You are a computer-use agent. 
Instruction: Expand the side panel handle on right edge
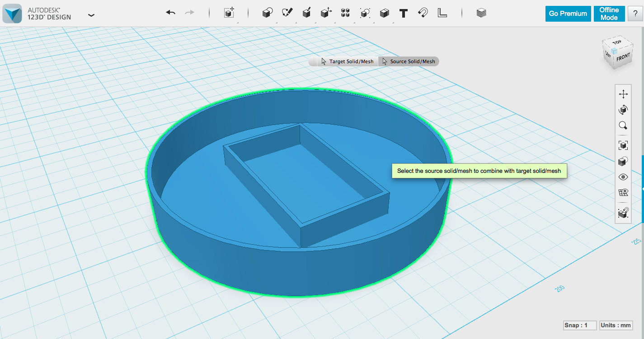(x=643, y=189)
